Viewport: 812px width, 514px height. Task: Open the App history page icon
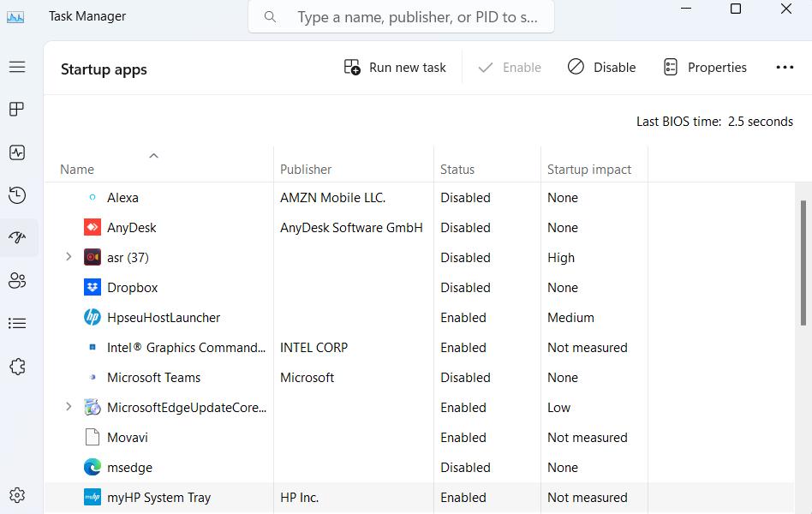coord(17,195)
